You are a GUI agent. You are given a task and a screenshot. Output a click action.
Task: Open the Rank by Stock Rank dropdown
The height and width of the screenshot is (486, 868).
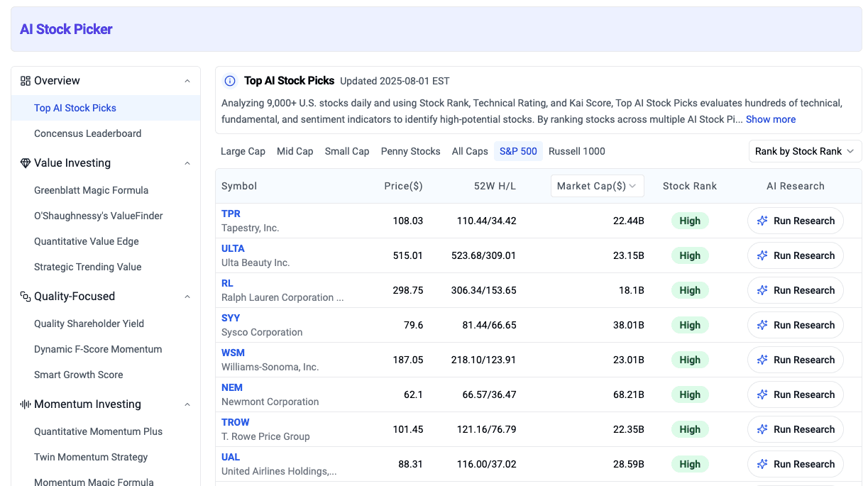805,151
